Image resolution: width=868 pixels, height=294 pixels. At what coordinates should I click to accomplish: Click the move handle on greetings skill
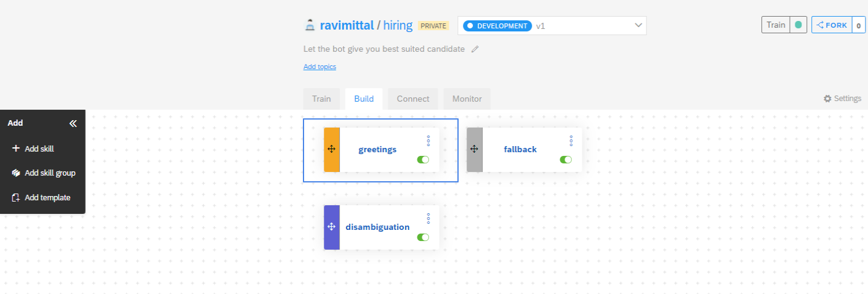pos(331,149)
